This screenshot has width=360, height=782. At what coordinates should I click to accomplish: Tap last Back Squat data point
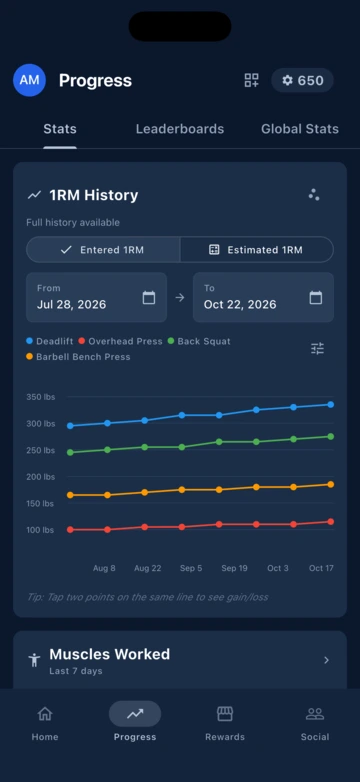[331, 436]
